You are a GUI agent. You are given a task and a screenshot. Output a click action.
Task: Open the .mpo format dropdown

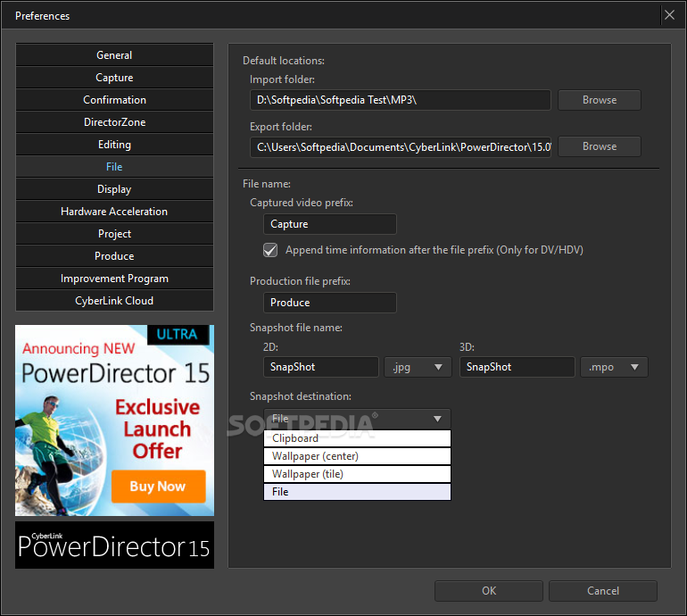[x=614, y=367]
